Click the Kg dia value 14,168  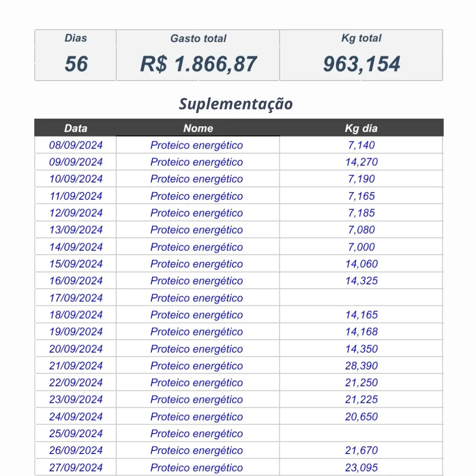pyautogui.click(x=361, y=332)
